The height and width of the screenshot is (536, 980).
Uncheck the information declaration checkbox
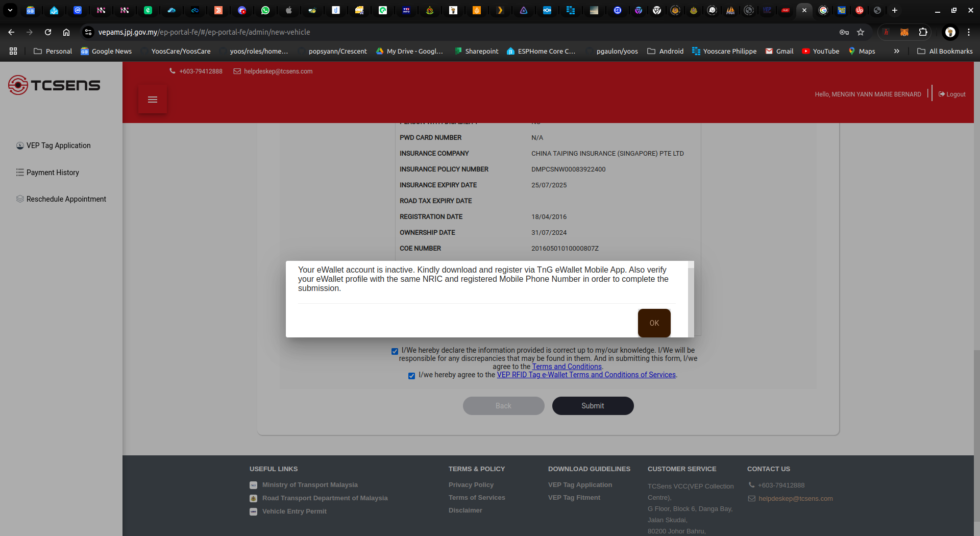395,351
